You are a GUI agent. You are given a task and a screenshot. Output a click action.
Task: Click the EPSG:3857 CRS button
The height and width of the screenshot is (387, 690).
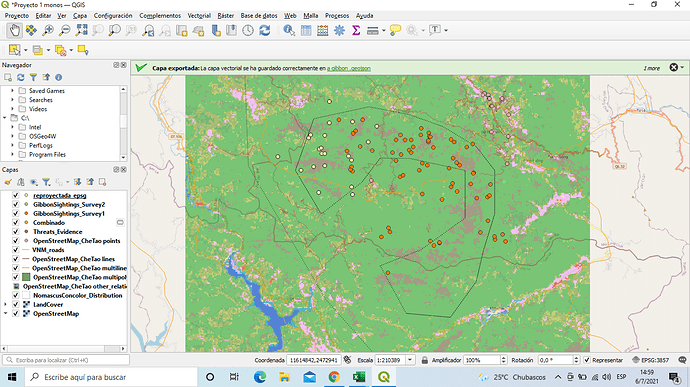coord(651,360)
